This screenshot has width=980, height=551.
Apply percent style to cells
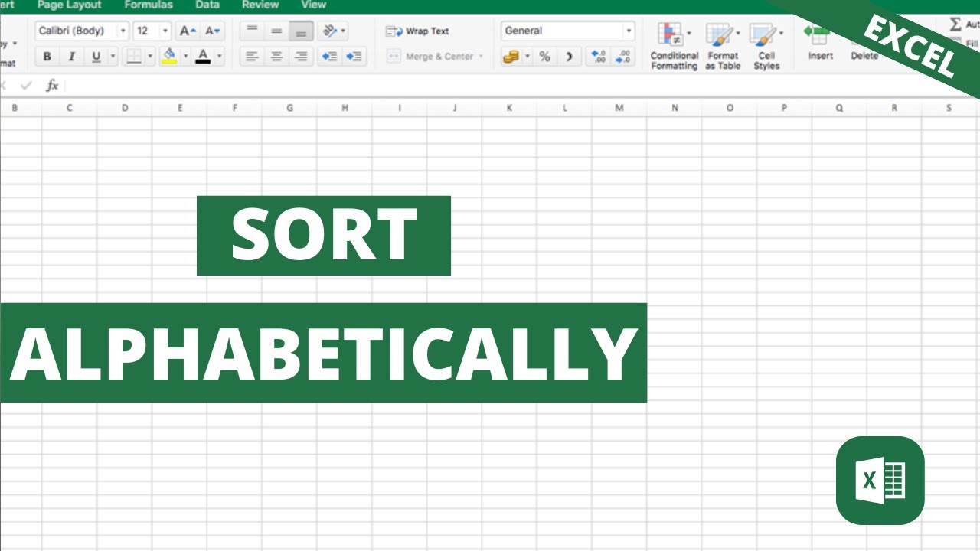[x=544, y=57]
